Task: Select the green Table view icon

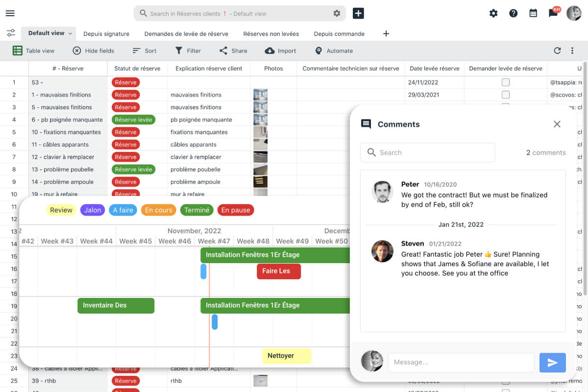Action: tap(18, 50)
